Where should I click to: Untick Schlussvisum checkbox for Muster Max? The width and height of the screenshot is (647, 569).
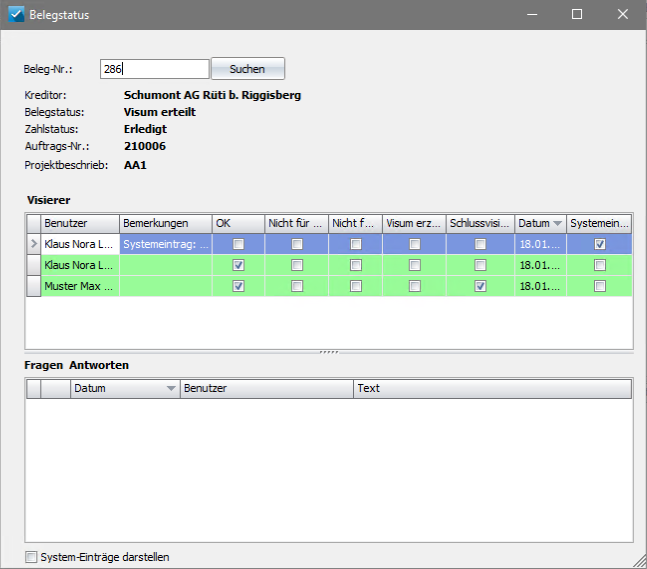click(x=480, y=286)
